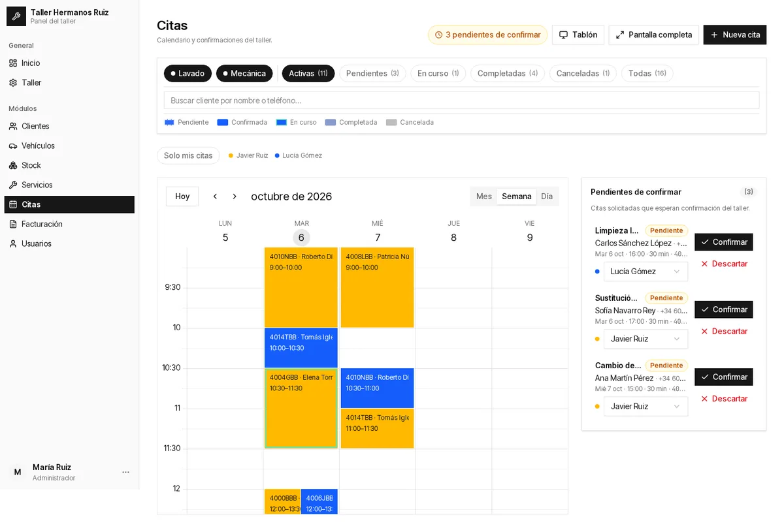Screen dimensions: 784x532
Task: Open Lucía Gómez mechanic dropdown
Action: [x=645, y=272]
